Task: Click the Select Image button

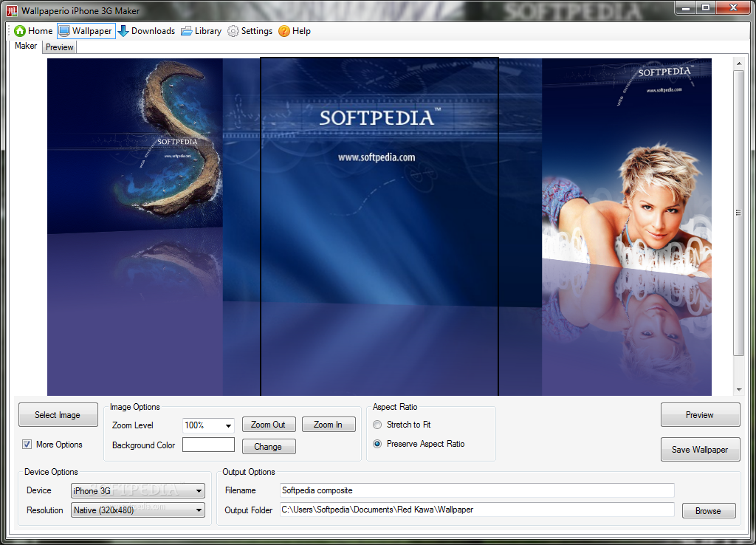Action: pos(58,415)
